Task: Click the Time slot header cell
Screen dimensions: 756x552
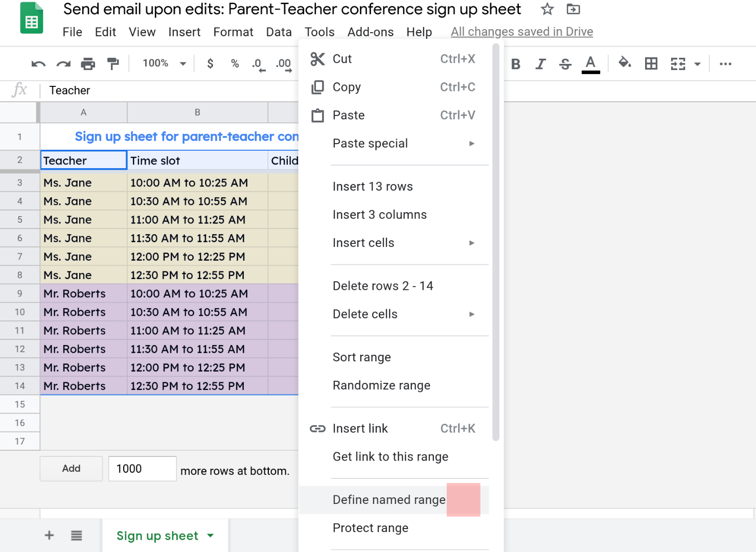Action: tap(197, 160)
